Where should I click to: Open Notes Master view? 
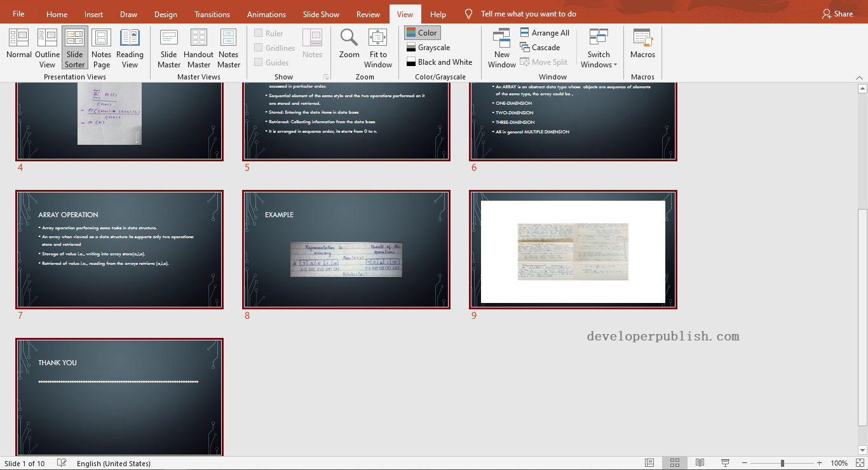(x=229, y=48)
